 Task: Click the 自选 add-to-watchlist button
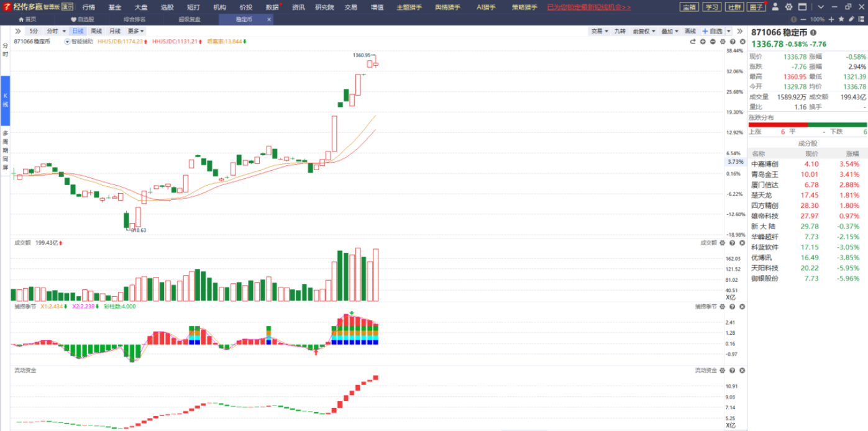pyautogui.click(x=713, y=31)
